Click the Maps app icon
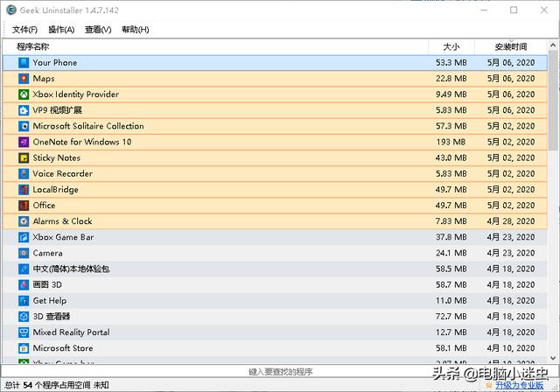 (24, 79)
